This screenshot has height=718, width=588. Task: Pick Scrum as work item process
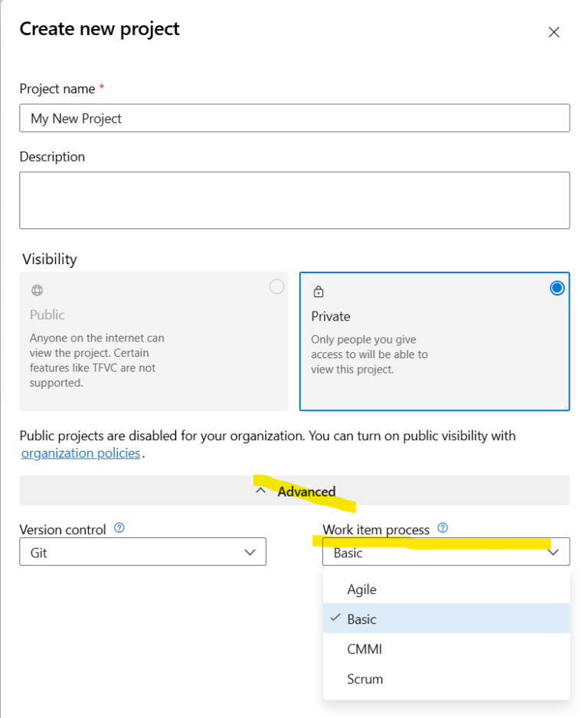365,679
